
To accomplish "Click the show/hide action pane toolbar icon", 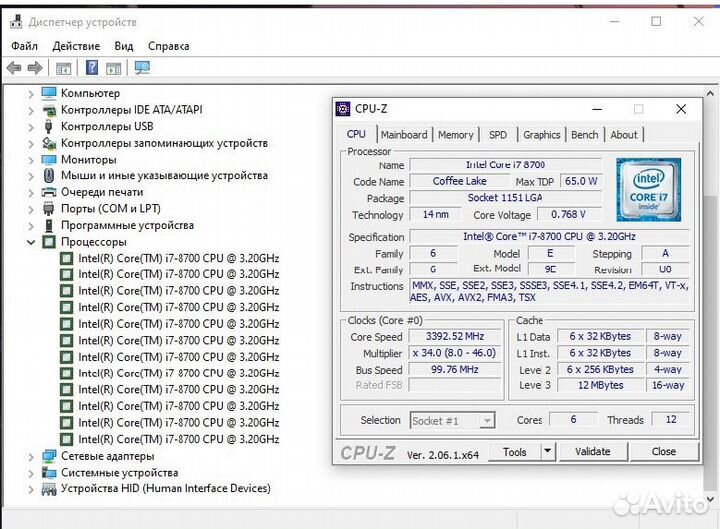I will 113,69.
